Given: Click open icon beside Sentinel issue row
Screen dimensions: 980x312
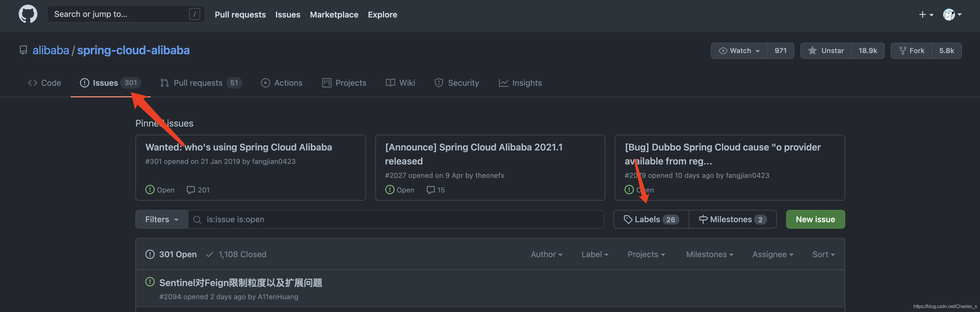Looking at the screenshot, I should point(150,282).
